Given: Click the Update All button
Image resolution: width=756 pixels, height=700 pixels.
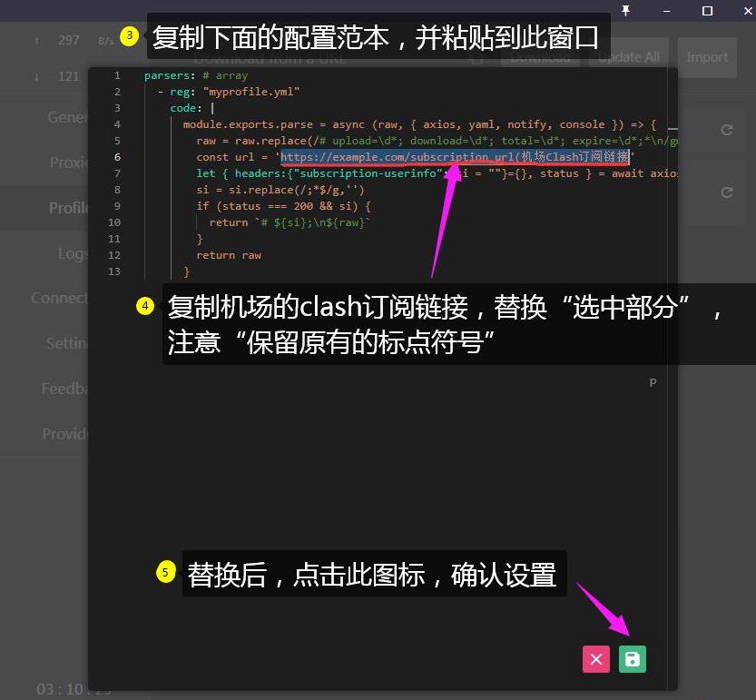Looking at the screenshot, I should point(628,57).
